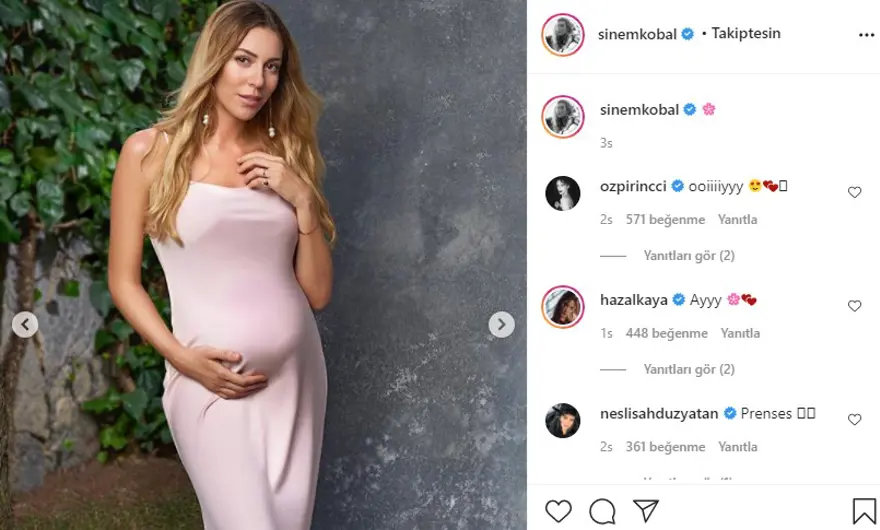This screenshot has height=530, width=880.
Task: Click Takiptesin following status
Action: [746, 34]
